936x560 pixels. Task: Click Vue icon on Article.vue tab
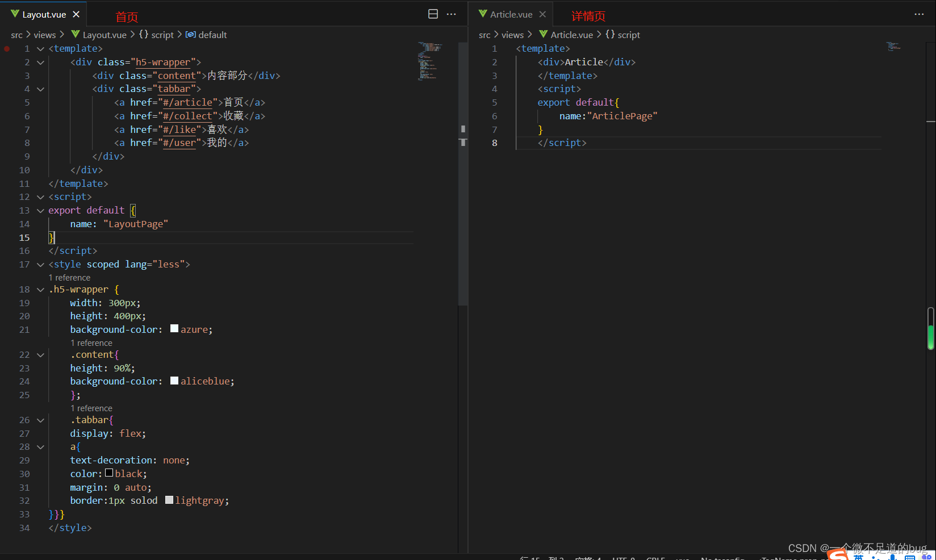[x=483, y=14]
